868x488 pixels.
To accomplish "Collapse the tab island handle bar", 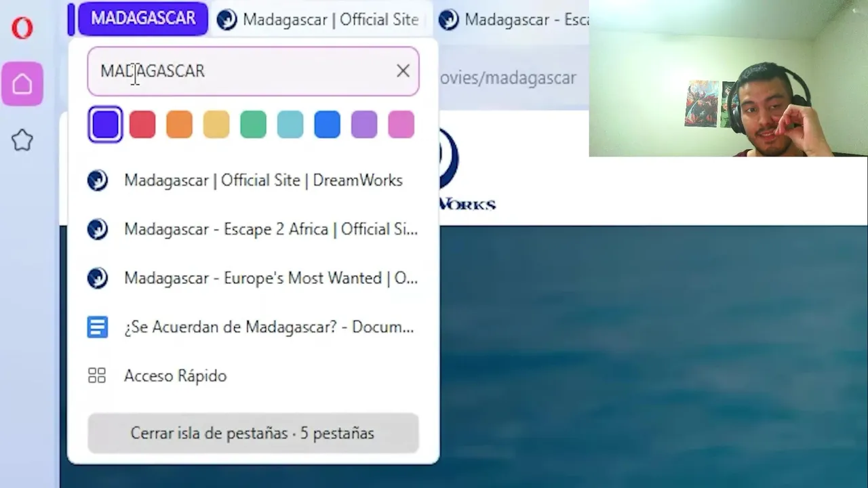I will pyautogui.click(x=71, y=19).
